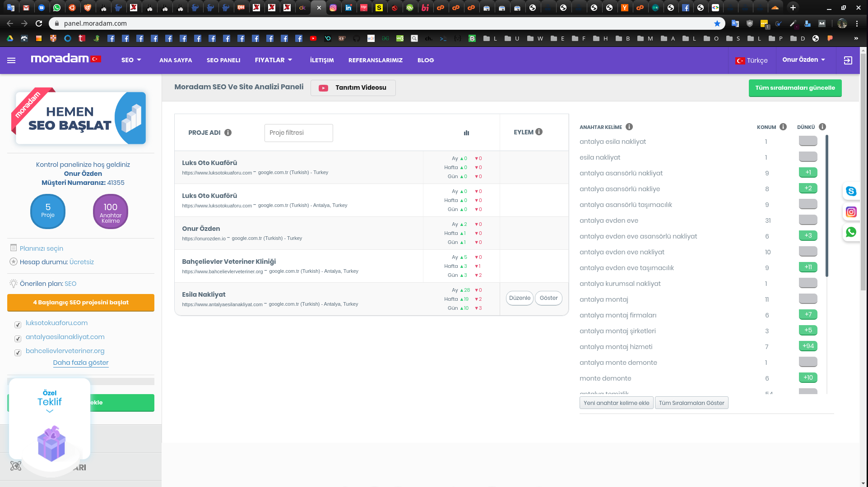
Task: Show more bookmarks with double chevron
Action: [856, 39]
